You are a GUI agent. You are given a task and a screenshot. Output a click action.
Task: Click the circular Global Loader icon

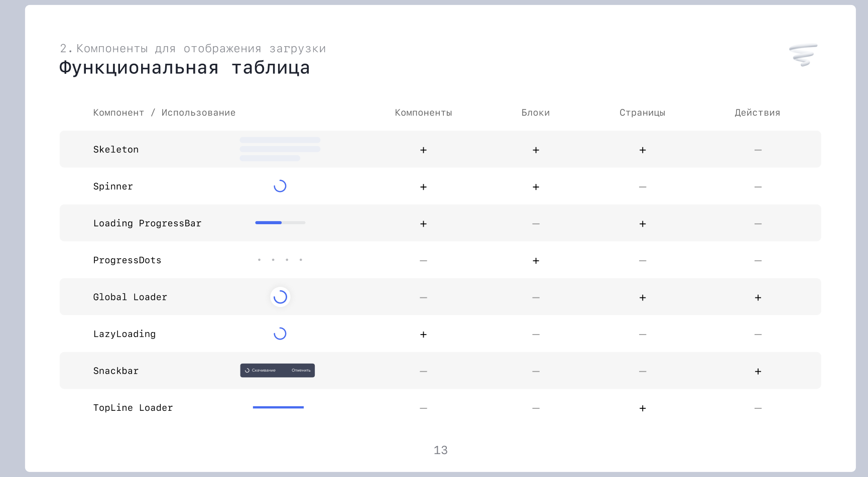(x=280, y=297)
